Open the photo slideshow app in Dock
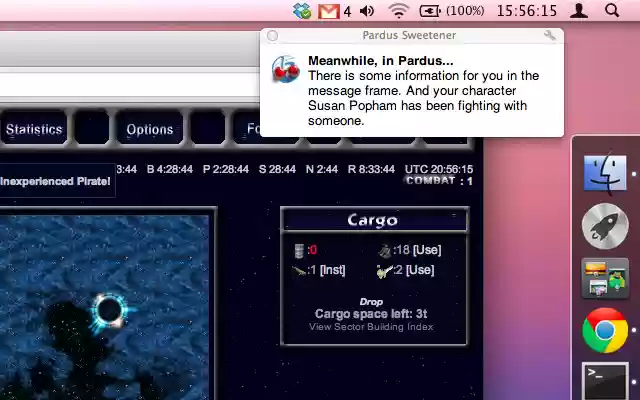Image resolution: width=640 pixels, height=400 pixels. [605, 278]
